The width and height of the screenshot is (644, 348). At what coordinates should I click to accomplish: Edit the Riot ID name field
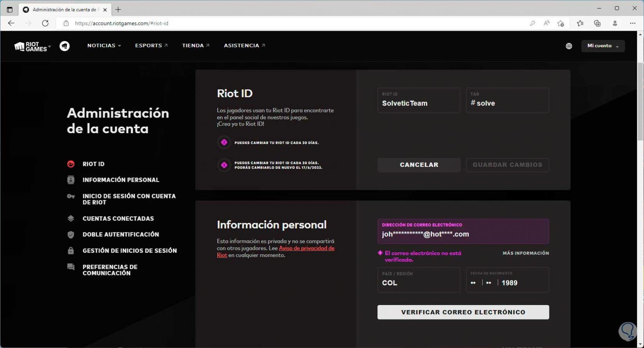pos(419,100)
